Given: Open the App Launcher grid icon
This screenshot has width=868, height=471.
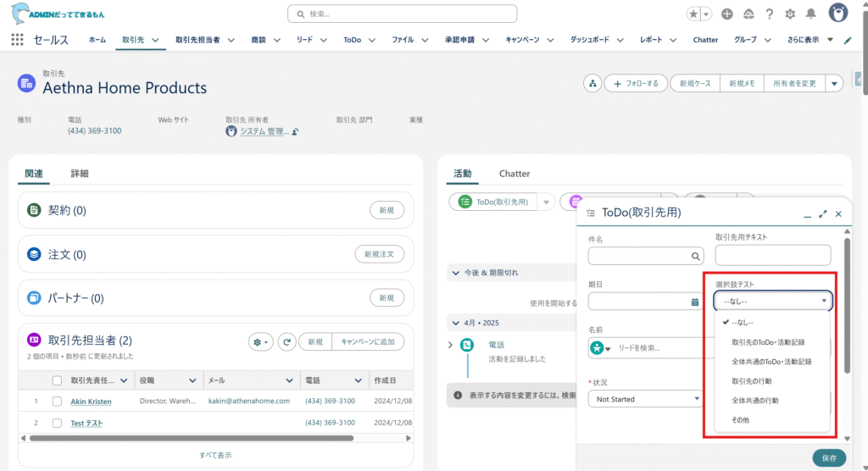Looking at the screenshot, I should [x=17, y=40].
